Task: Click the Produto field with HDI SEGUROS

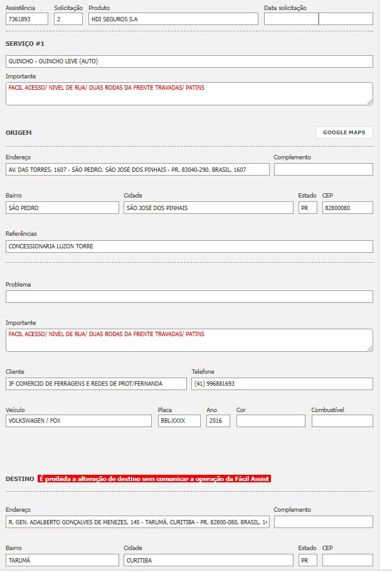Action: pyautogui.click(x=173, y=19)
